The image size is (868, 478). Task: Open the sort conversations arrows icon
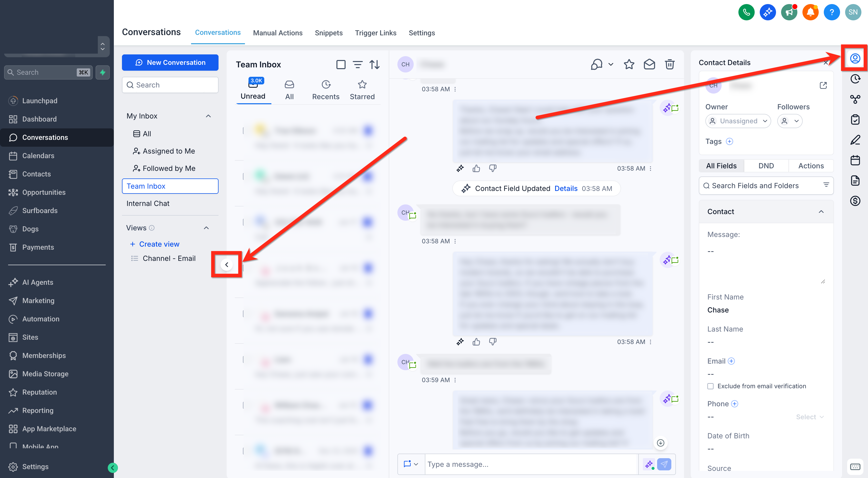click(374, 64)
